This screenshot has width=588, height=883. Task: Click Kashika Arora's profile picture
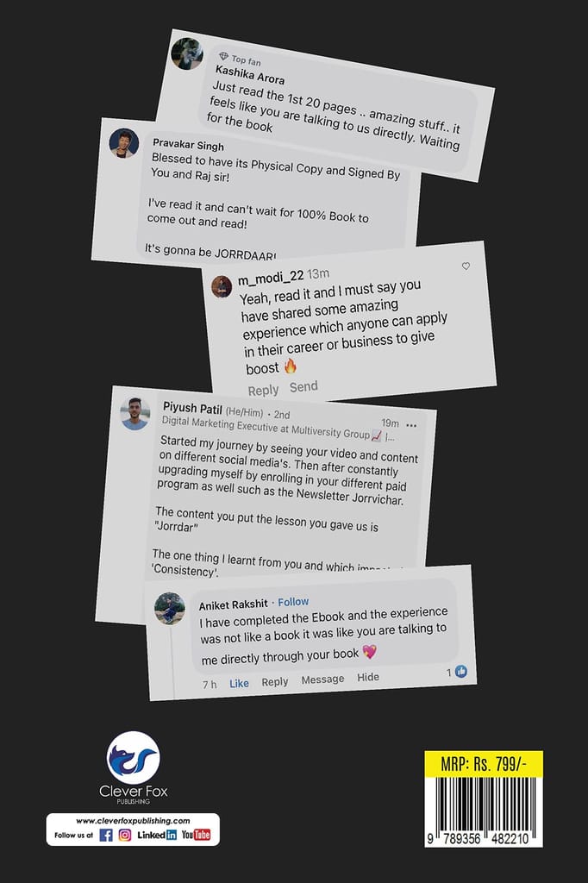188,53
